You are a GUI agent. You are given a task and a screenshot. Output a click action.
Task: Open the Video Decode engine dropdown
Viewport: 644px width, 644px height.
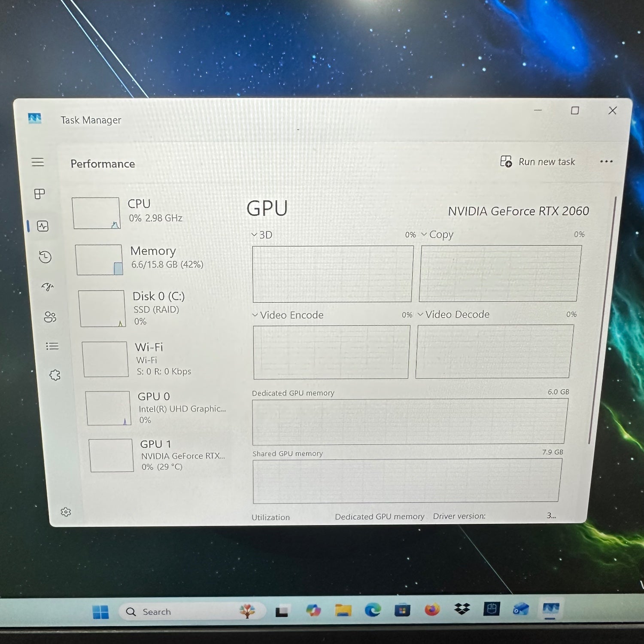pyautogui.click(x=421, y=314)
